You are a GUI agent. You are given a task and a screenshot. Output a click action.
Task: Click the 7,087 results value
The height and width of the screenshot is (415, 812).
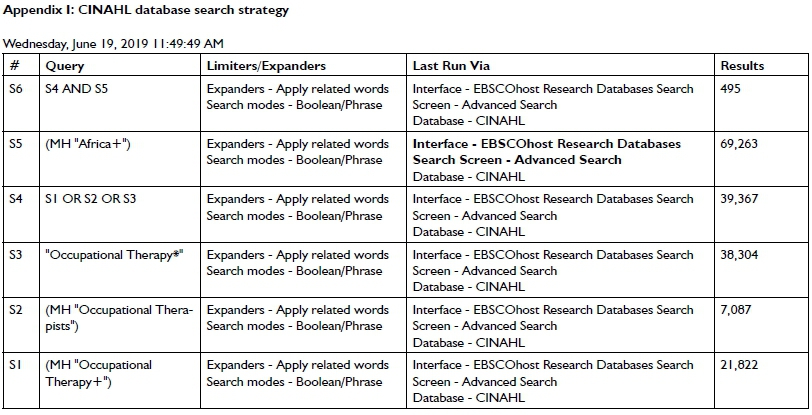click(738, 310)
